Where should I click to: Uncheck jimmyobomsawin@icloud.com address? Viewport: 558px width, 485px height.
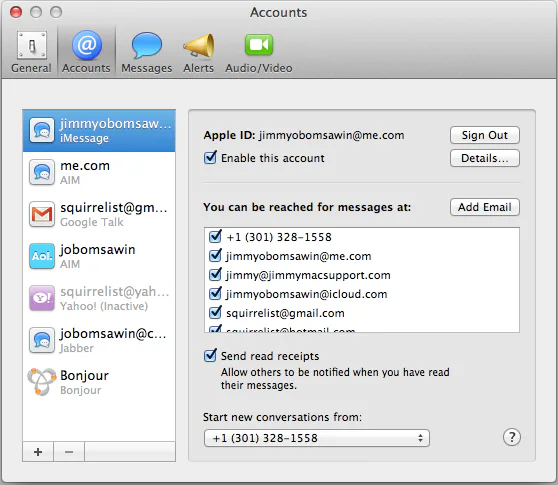point(215,294)
